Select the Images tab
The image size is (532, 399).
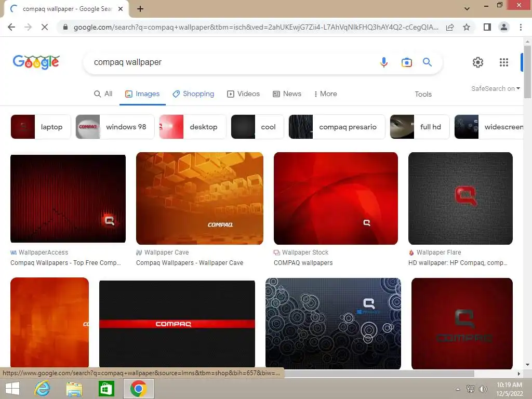(x=142, y=94)
